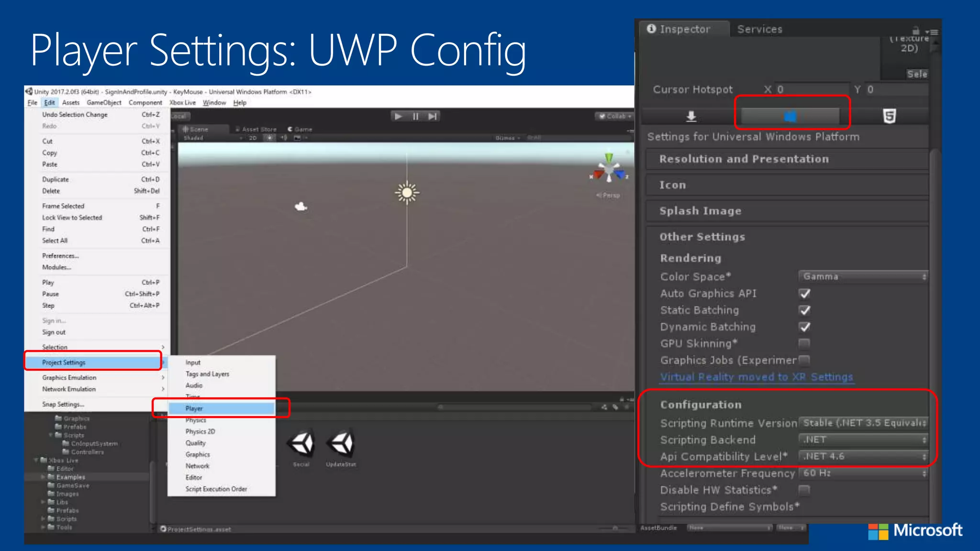The height and width of the screenshot is (551, 980).
Task: Switch to the Inspector tab
Action: coord(684,29)
